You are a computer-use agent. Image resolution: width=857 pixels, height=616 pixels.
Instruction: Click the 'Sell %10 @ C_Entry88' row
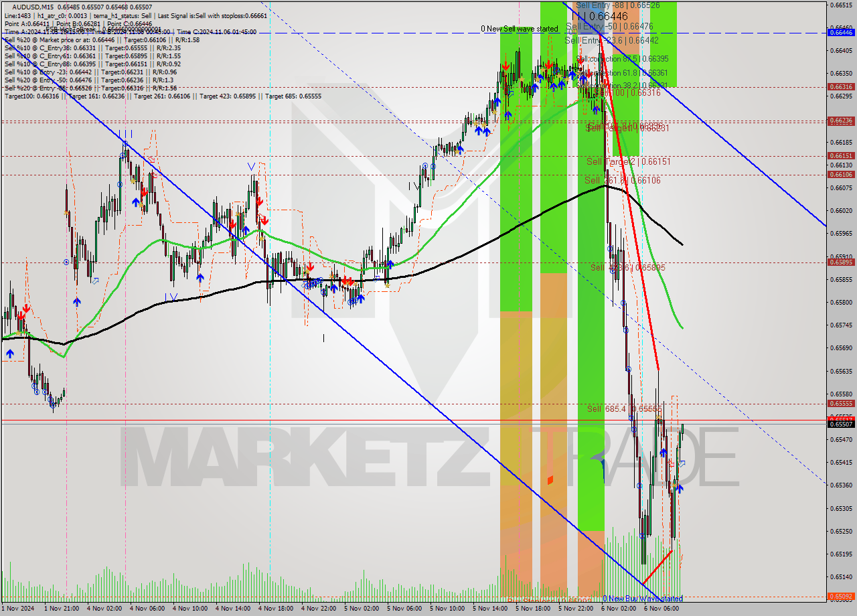(92, 64)
